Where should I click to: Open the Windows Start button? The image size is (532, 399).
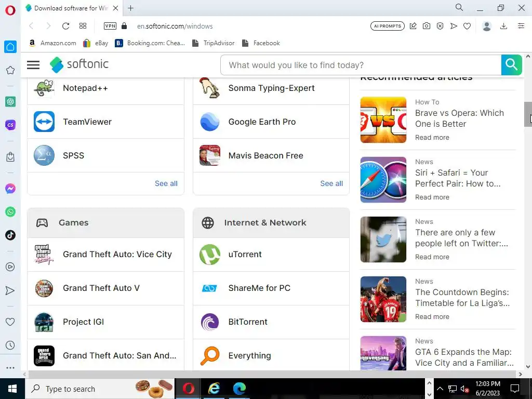coord(12,389)
